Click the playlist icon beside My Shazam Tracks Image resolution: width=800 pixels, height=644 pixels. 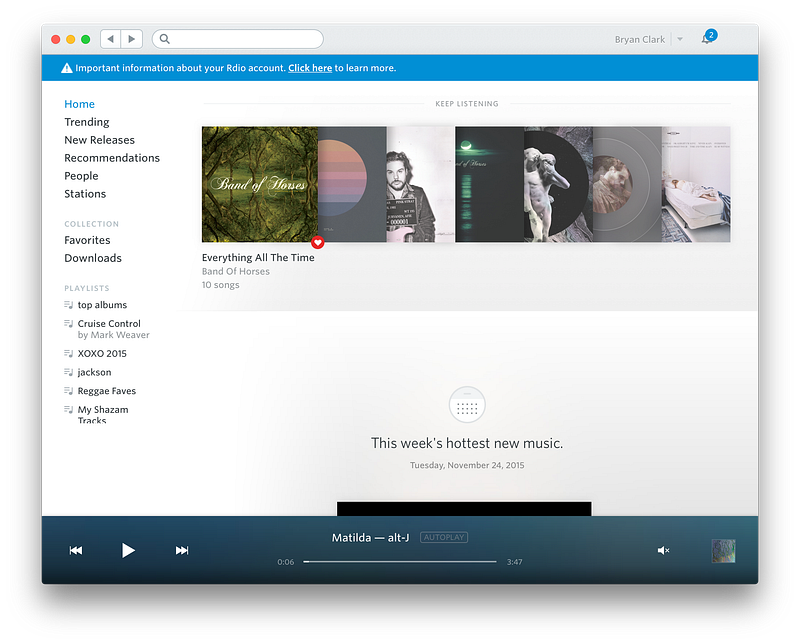[x=68, y=409]
